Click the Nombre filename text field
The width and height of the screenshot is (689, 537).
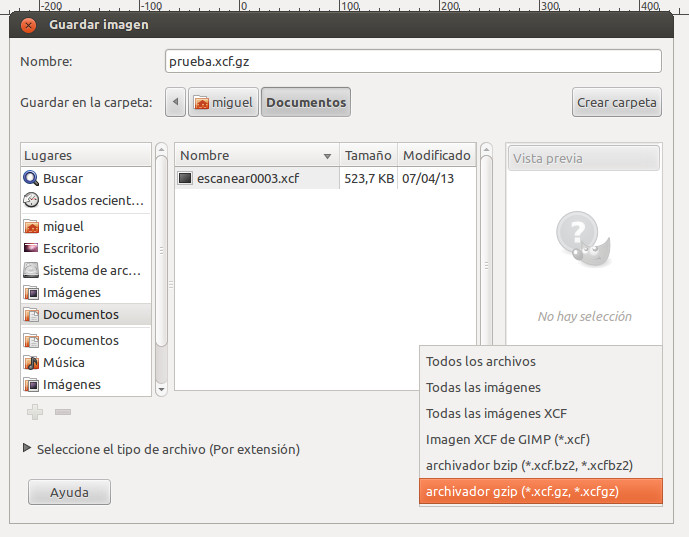pyautogui.click(x=412, y=61)
